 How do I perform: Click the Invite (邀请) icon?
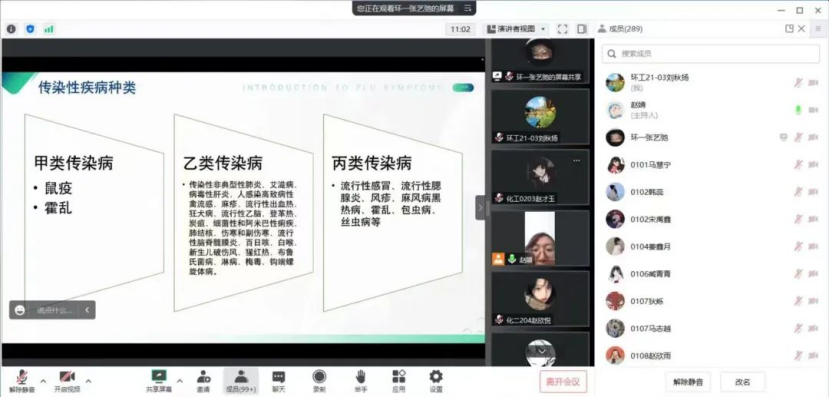pyautogui.click(x=203, y=377)
